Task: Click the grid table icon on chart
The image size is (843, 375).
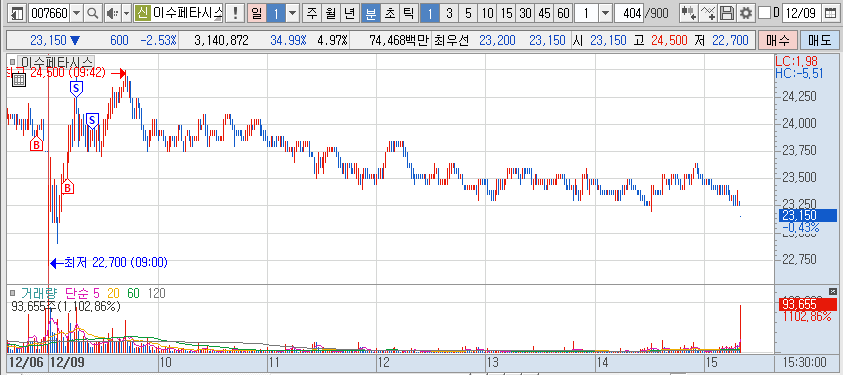Action: click(x=18, y=81)
